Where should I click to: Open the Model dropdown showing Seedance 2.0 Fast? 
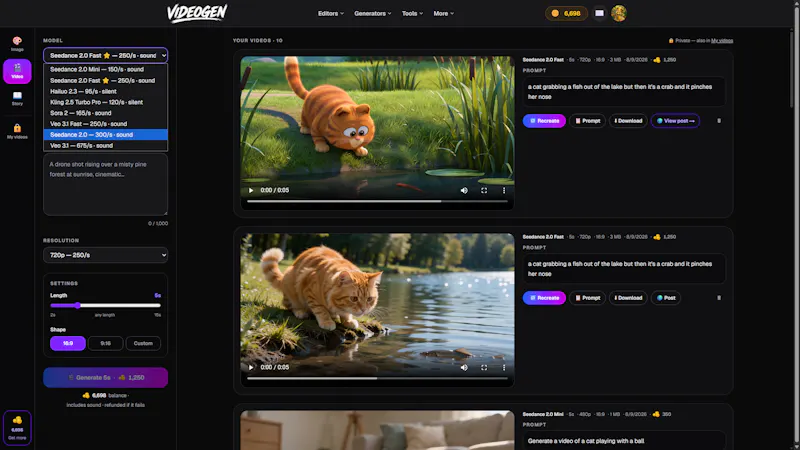(x=106, y=55)
